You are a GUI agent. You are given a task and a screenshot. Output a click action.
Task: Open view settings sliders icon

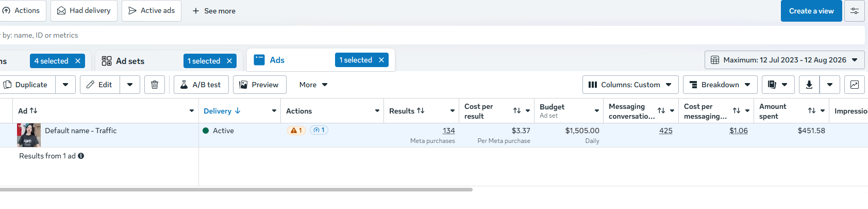tap(855, 11)
